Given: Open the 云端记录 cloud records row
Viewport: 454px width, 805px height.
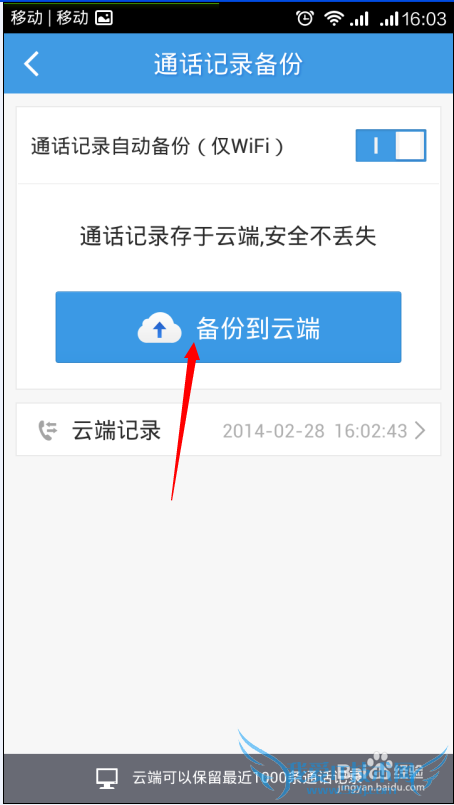Looking at the screenshot, I should [x=228, y=430].
